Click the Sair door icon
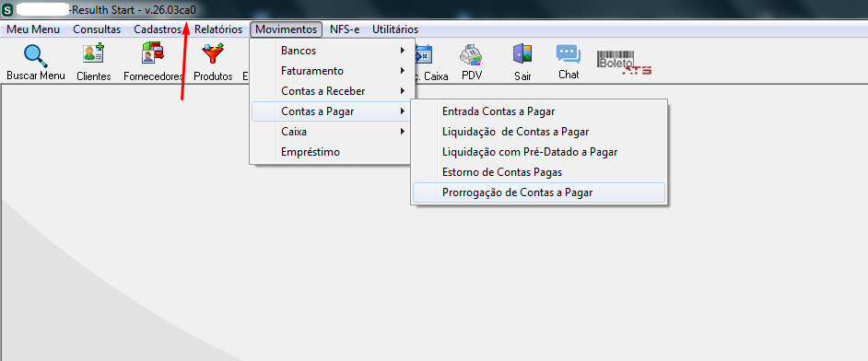This screenshot has height=361, width=868. [x=522, y=54]
